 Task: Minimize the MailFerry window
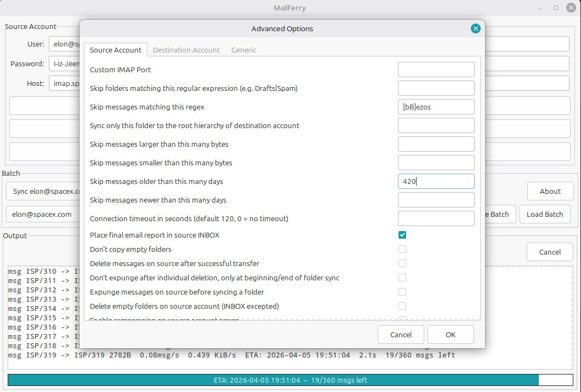coord(540,8)
